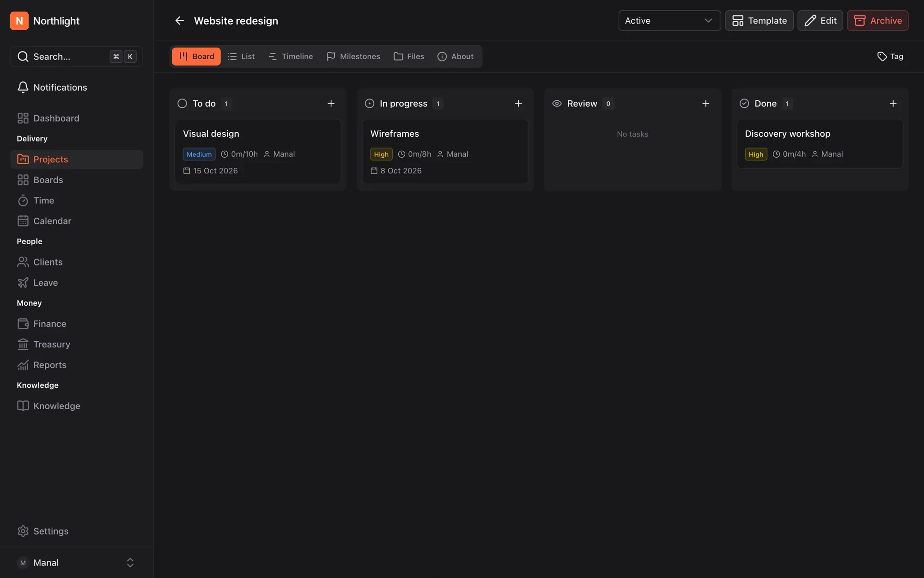Click the Medium priority badge
Viewport: 924px width, 578px height.
point(199,154)
